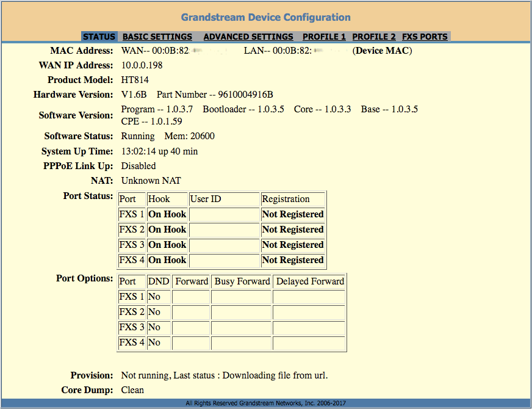Image resolution: width=532 pixels, height=409 pixels.
Task: Click Core version 1.0.3.3
Action: [x=322, y=109]
